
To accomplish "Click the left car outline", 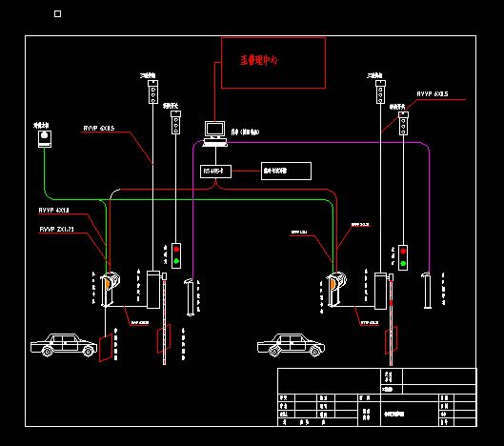I will [x=64, y=345].
